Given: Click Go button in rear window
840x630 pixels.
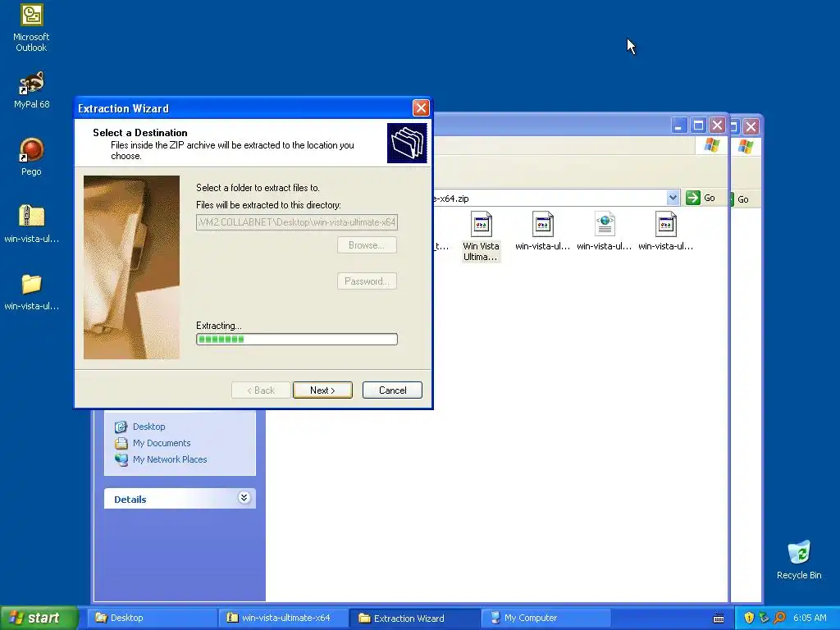Looking at the screenshot, I should click(x=742, y=199).
